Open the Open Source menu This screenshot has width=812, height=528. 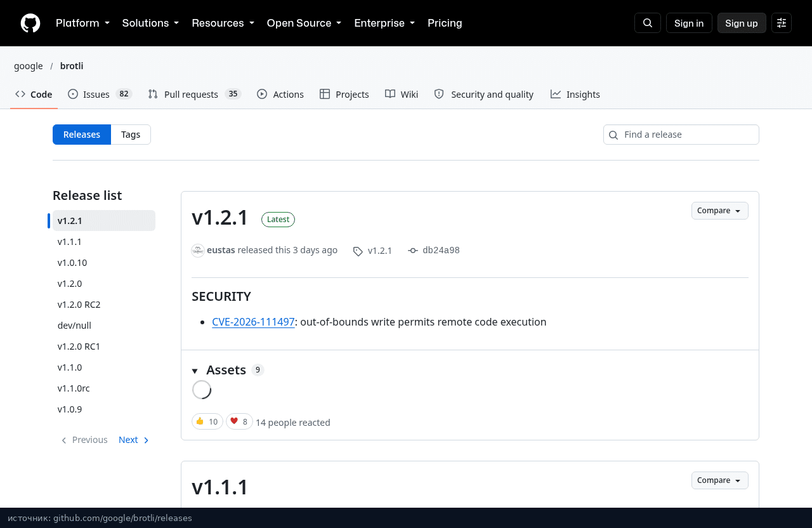pos(304,23)
